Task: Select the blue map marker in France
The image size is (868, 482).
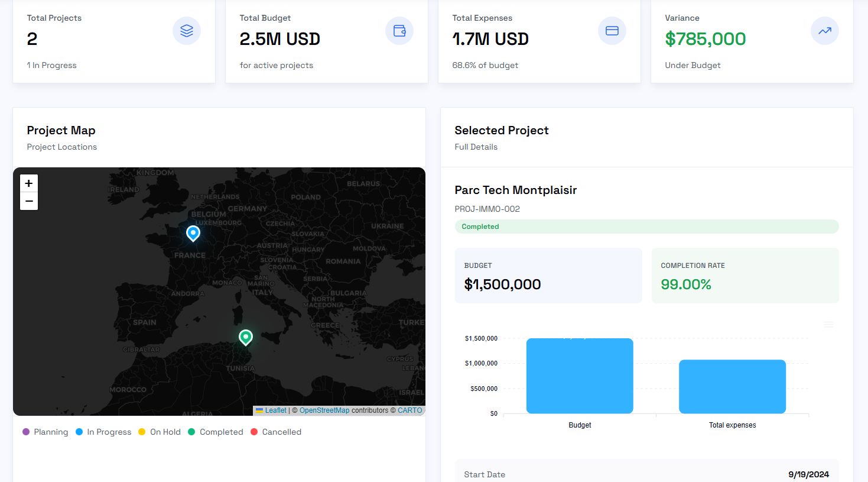Action: pos(193,233)
